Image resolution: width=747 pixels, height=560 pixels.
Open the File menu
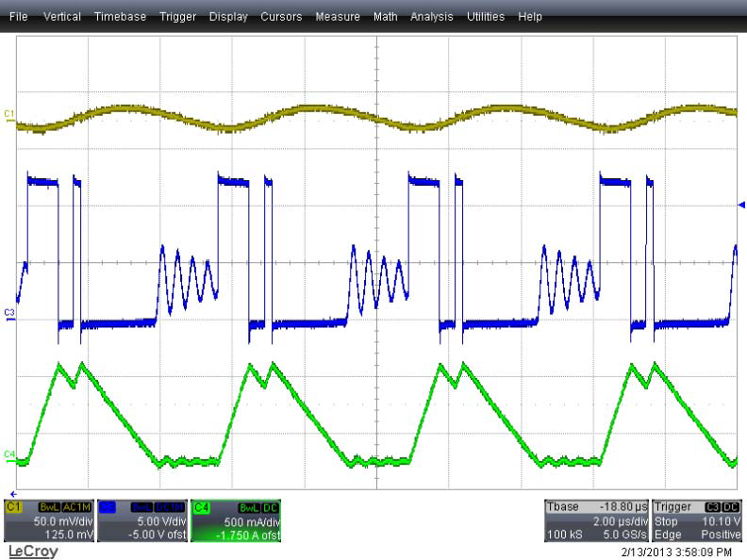19,17
